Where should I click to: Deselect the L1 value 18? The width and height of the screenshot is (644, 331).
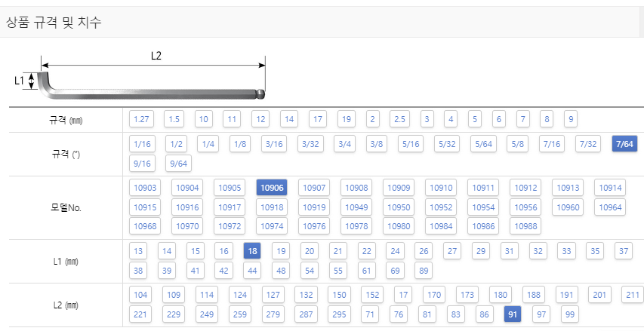252,251
